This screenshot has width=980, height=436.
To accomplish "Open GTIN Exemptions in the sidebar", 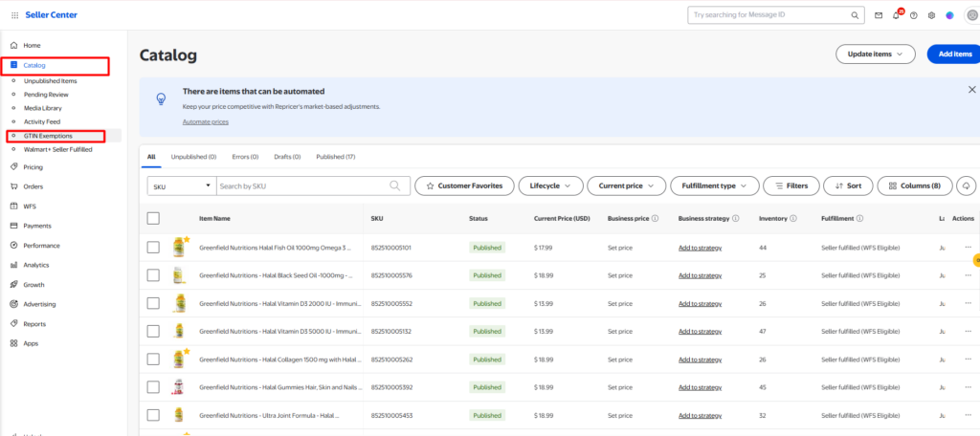I will (48, 136).
